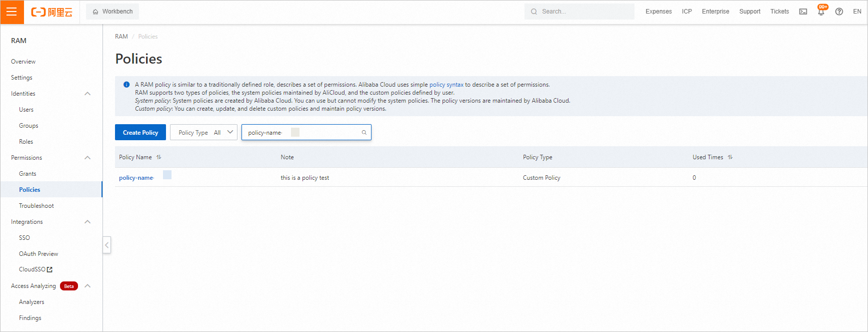Collapse the Identities section
Screen dimensions: 868x332
tap(87, 94)
